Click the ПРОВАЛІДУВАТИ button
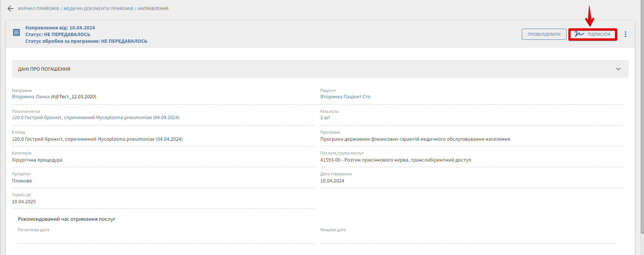 click(544, 34)
